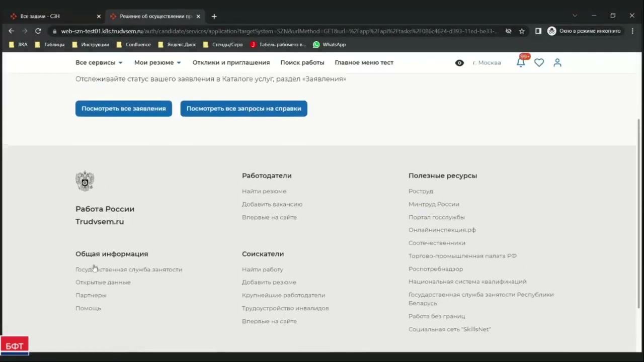Close the 'Все задачи - СЗН' tab
This screenshot has width=644, height=362.
(99, 16)
